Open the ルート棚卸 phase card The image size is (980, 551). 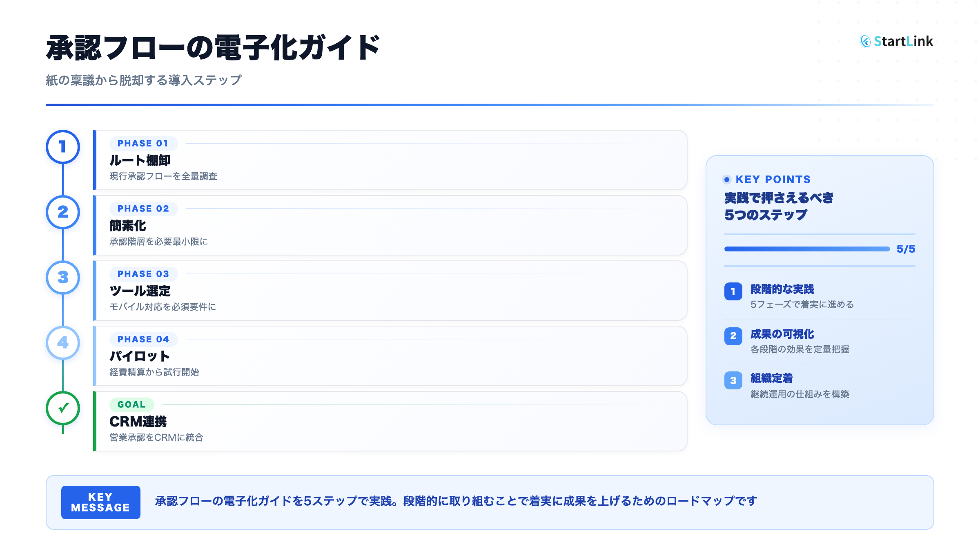click(390, 160)
